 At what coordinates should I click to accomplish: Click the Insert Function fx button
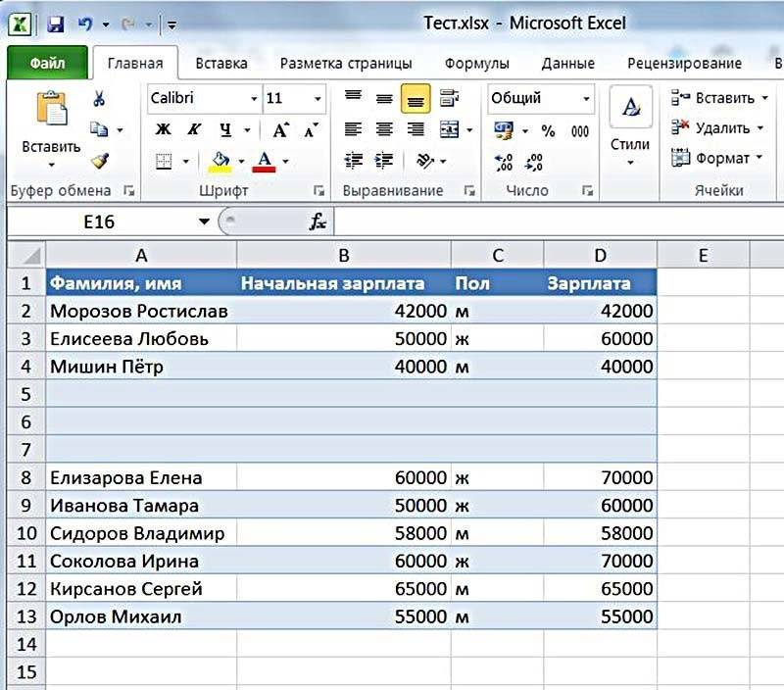(x=318, y=222)
